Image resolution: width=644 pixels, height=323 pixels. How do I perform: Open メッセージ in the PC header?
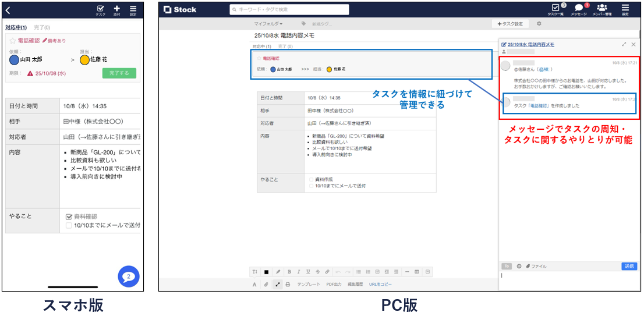(x=579, y=9)
